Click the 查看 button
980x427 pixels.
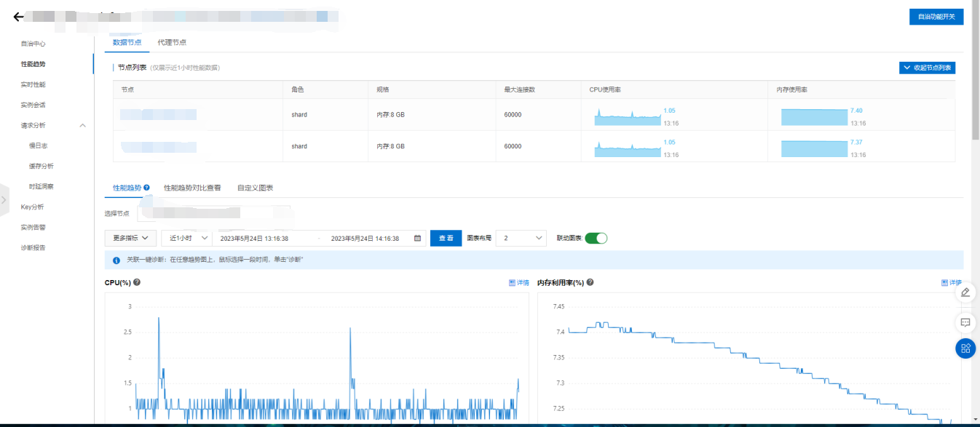pos(446,238)
